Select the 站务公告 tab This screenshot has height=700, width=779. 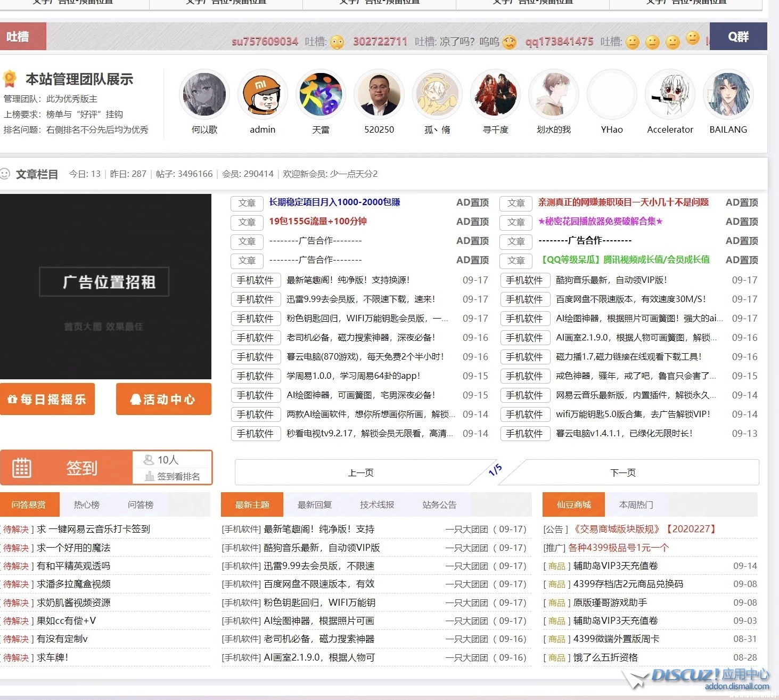(439, 504)
